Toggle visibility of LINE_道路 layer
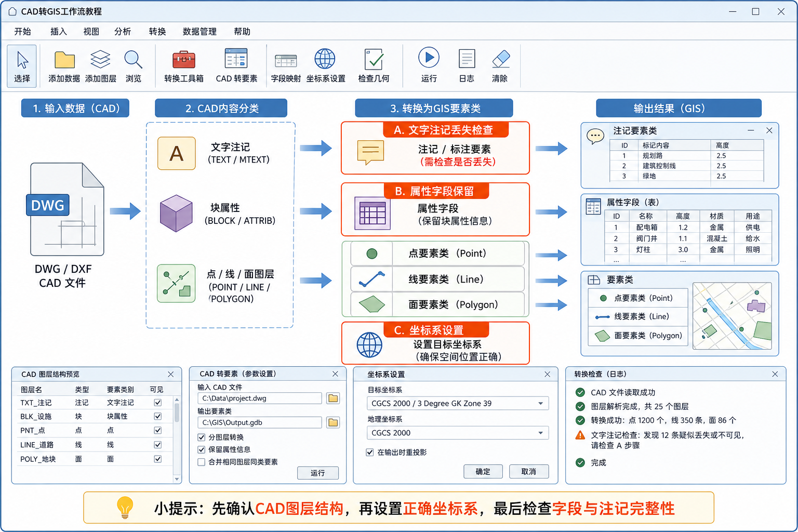This screenshot has width=798, height=532. (x=158, y=445)
